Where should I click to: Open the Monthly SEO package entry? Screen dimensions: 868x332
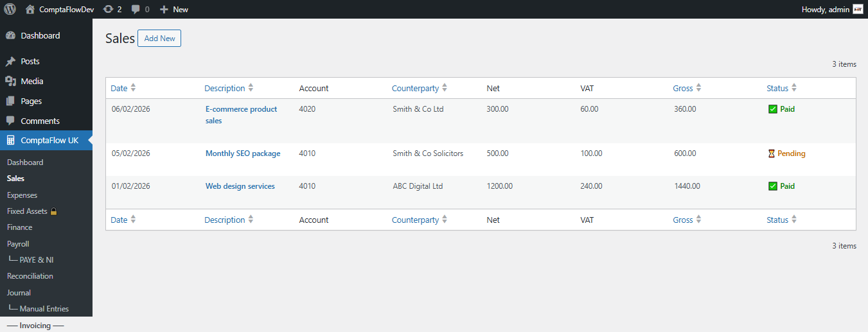point(243,153)
